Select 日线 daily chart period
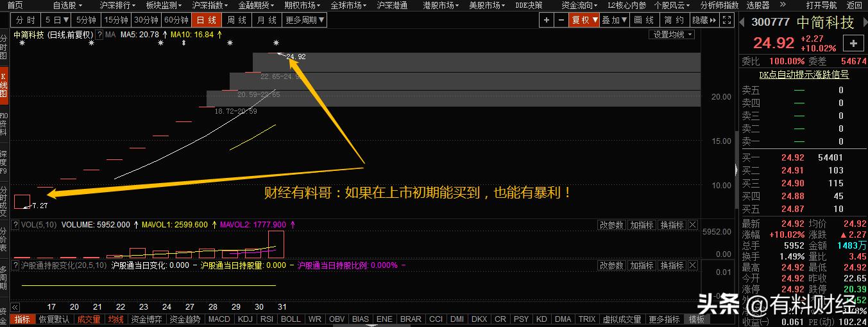868x327 pixels. [x=207, y=20]
